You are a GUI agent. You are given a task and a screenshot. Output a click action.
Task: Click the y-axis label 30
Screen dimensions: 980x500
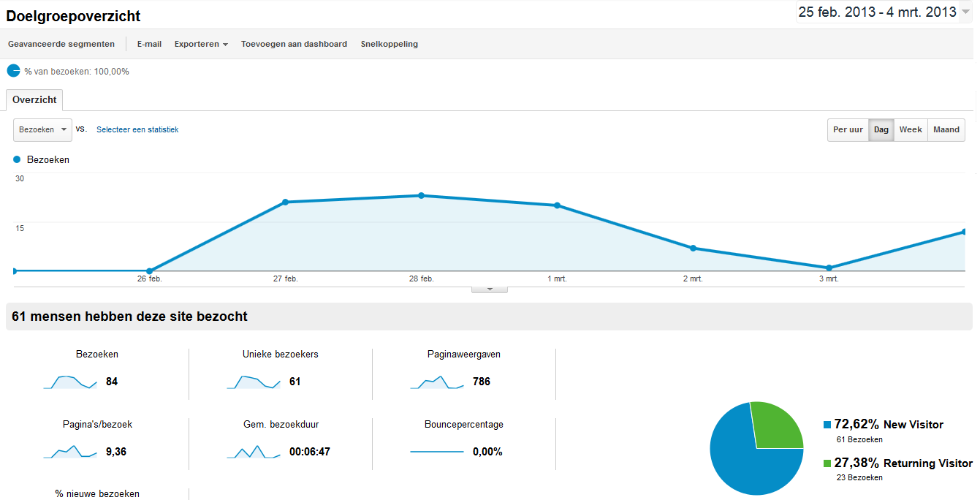click(20, 179)
